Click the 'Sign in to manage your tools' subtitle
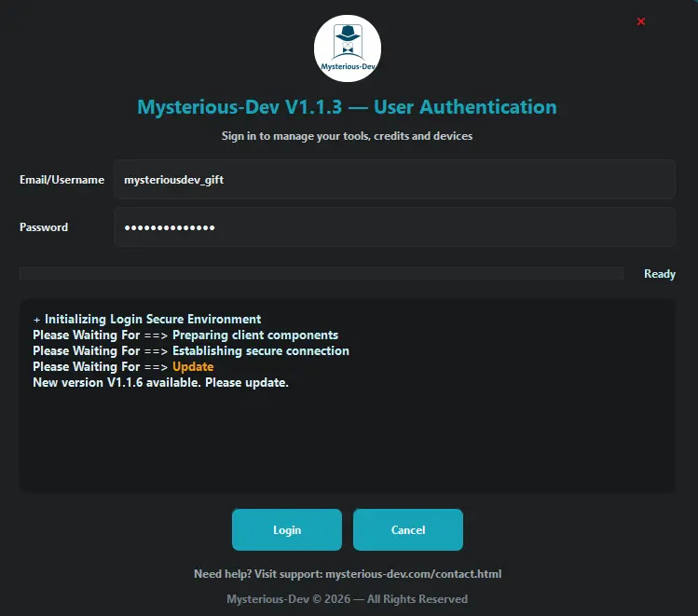 tap(347, 136)
